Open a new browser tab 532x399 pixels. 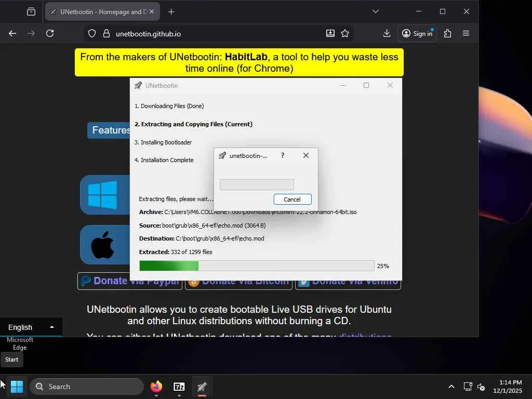[x=171, y=12]
